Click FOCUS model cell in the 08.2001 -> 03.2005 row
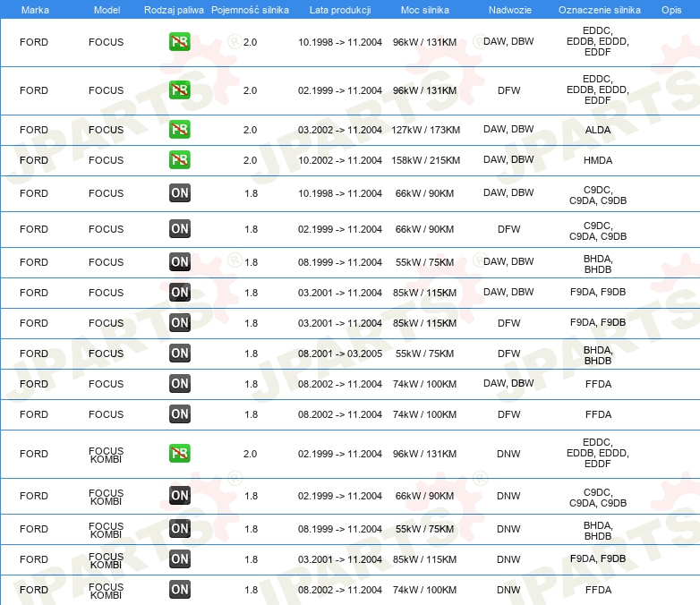The image size is (700, 605). click(106, 354)
